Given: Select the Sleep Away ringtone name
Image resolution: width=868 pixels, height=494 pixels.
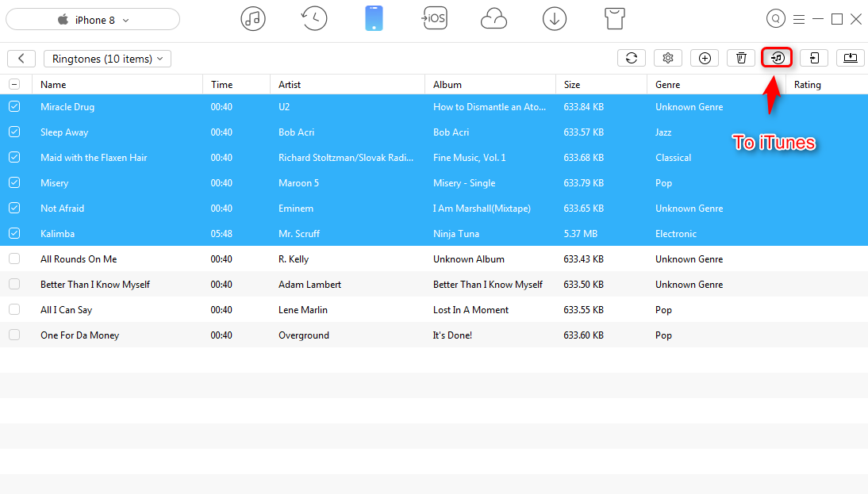Looking at the screenshot, I should coord(64,132).
